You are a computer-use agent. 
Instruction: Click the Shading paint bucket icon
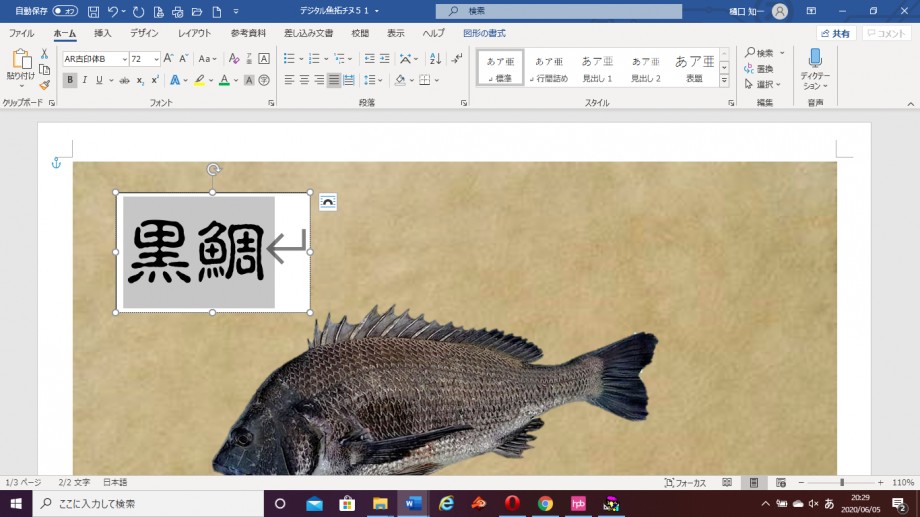pos(400,80)
